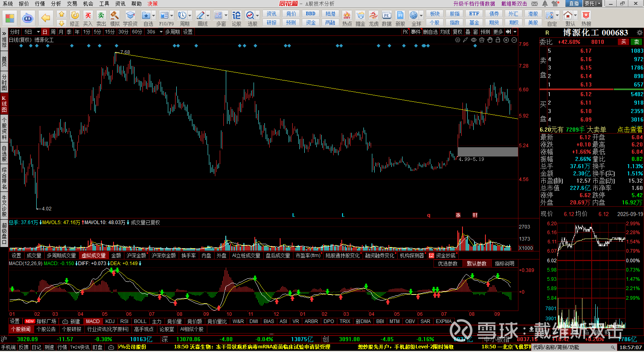Expand the 5日 period dropdown arrow

[38, 32]
